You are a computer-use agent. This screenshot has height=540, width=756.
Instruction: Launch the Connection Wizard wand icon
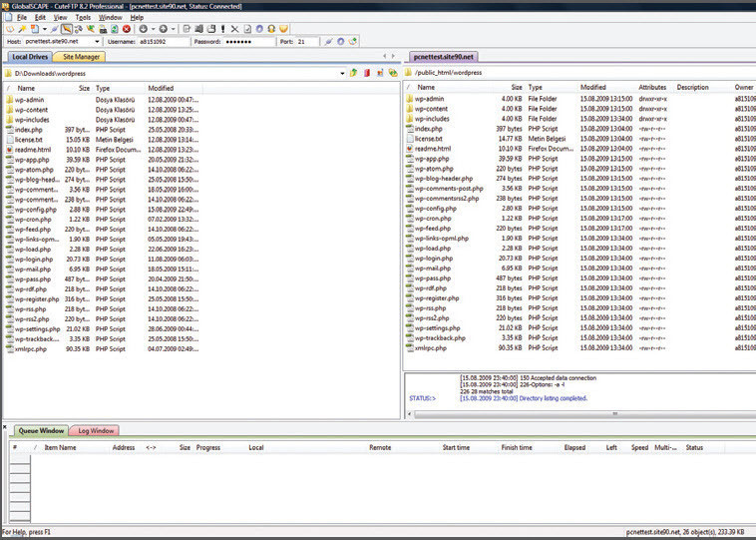click(22, 29)
